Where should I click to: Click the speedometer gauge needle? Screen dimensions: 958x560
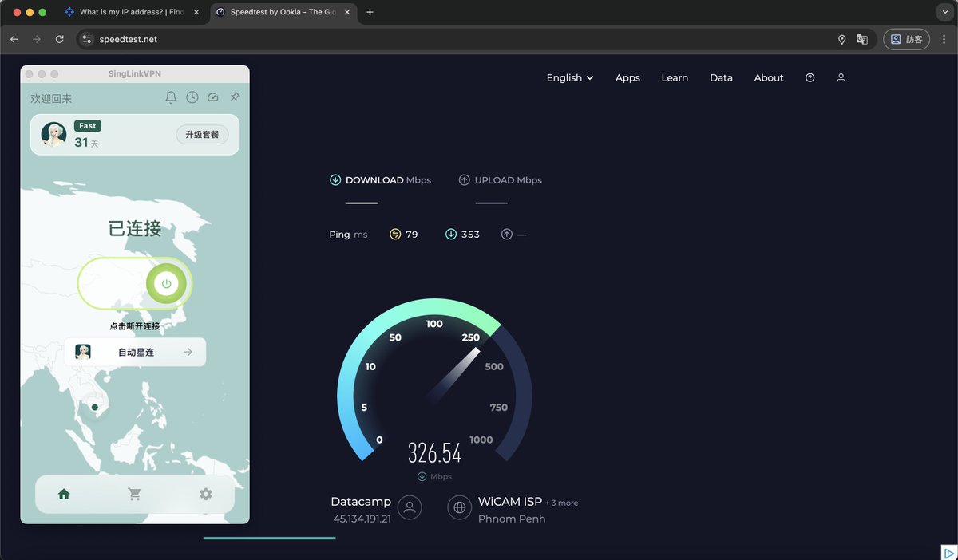pos(453,374)
